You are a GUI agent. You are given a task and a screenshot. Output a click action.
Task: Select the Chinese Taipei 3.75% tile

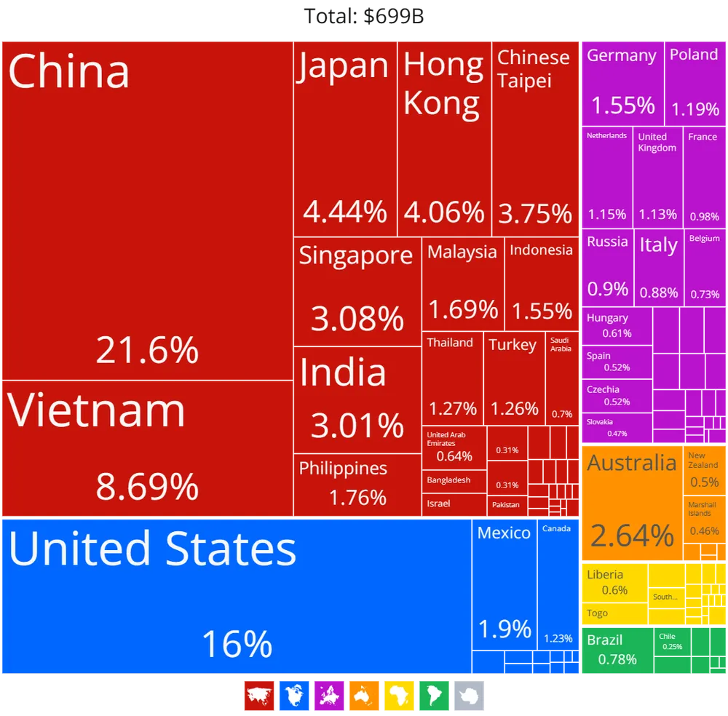point(535,146)
